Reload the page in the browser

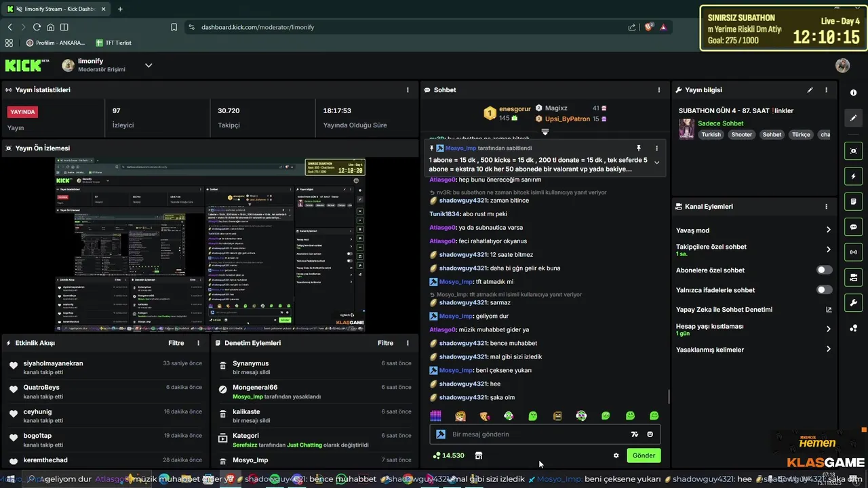pyautogui.click(x=37, y=27)
